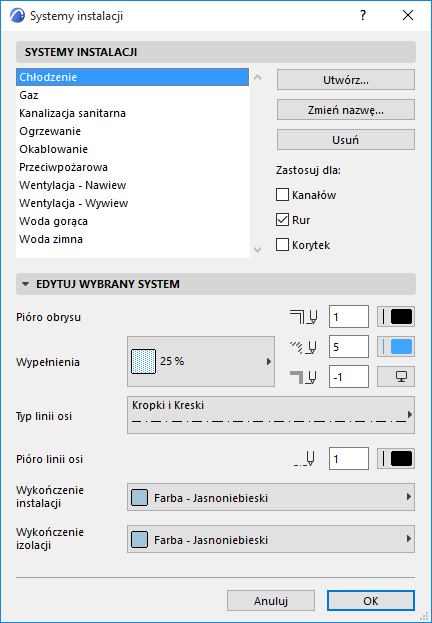432x623 pixels.
Task: Open the blue fill pen color swatch
Action: (396, 346)
